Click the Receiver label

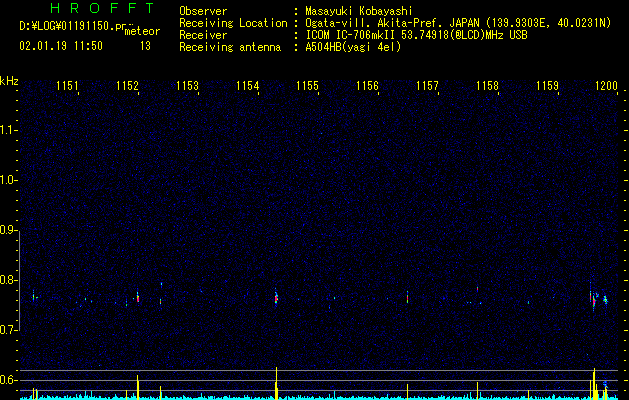click(x=203, y=35)
